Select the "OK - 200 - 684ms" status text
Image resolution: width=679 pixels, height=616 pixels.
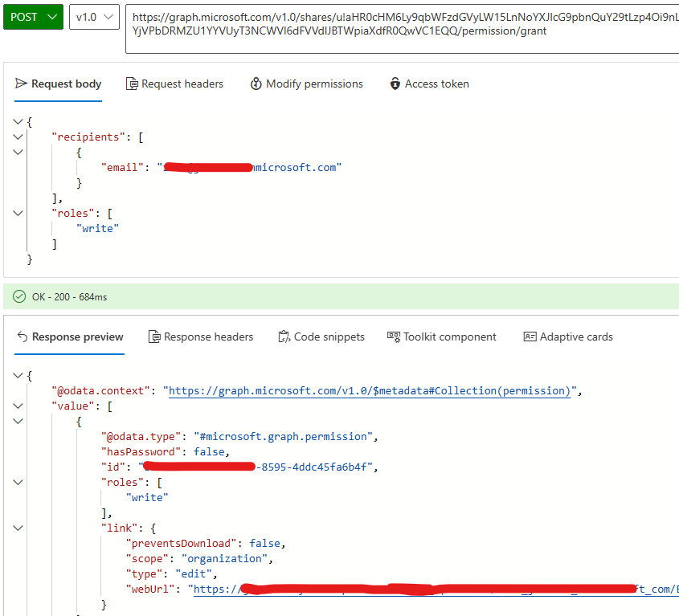69,297
